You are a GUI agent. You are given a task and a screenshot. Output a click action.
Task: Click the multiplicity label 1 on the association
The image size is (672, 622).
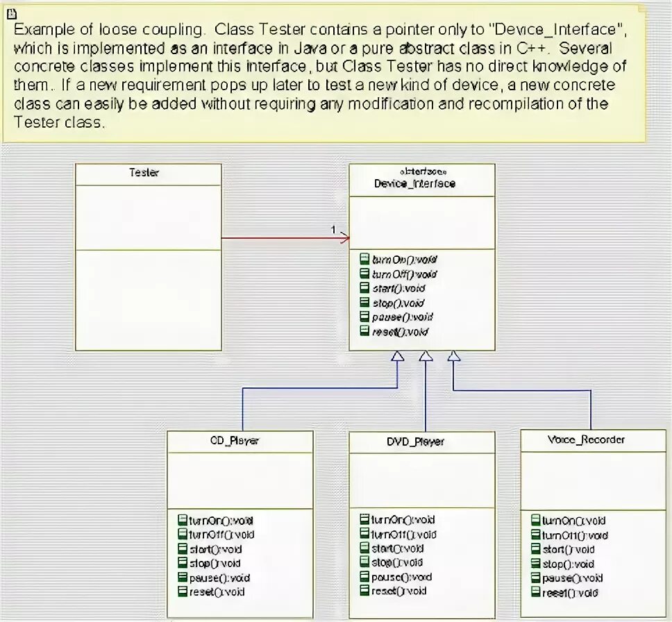(x=333, y=229)
